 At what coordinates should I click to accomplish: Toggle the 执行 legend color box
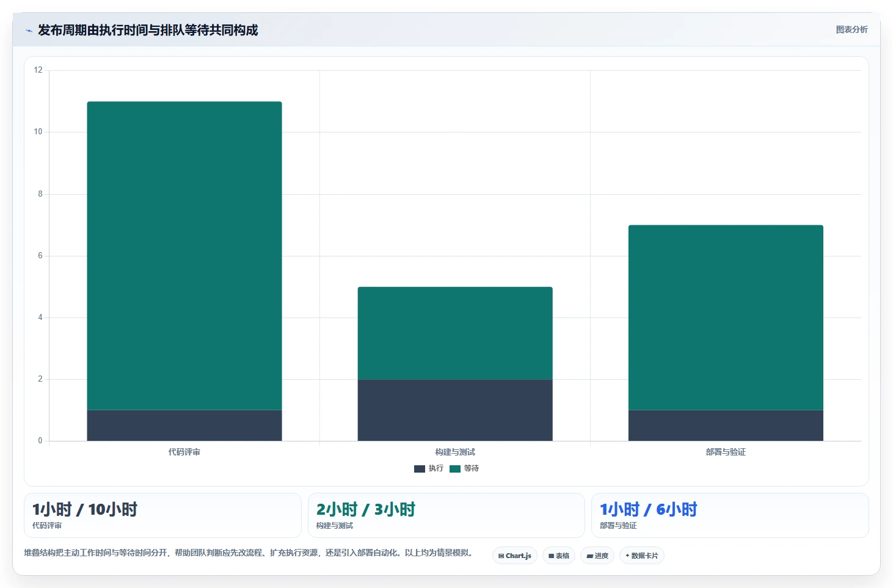(419, 469)
